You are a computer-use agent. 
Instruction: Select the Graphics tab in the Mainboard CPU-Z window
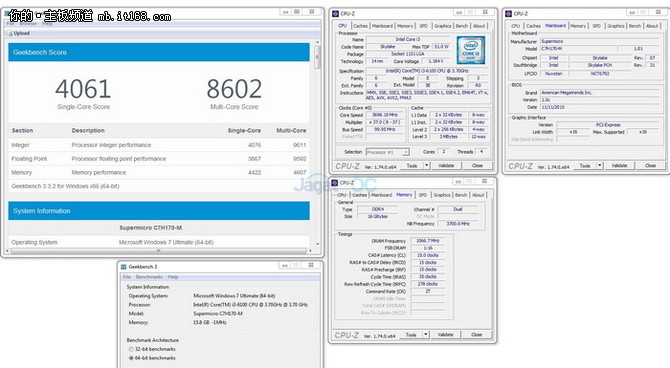pos(616,26)
